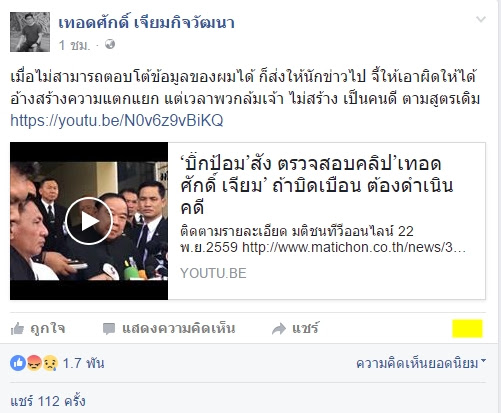Click the blue like reaction icon
Image resolution: width=501 pixels, height=413 pixels.
[x=18, y=363]
